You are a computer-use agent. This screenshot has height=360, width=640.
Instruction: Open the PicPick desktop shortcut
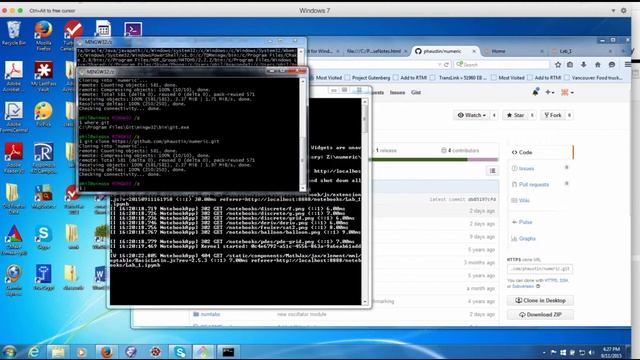pos(43,113)
